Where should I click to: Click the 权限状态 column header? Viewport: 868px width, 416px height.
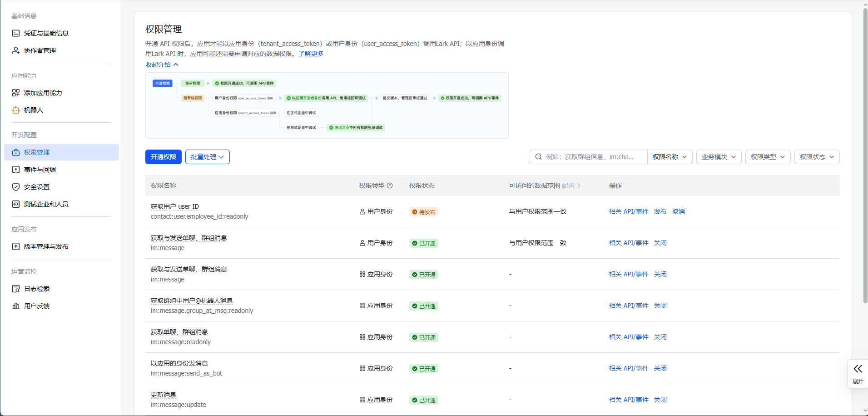[422, 185]
